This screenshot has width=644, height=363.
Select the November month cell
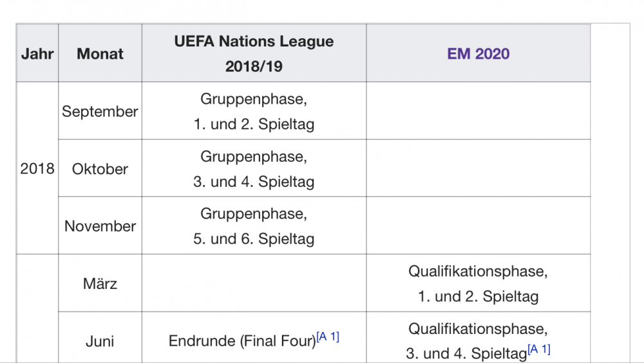click(x=100, y=226)
